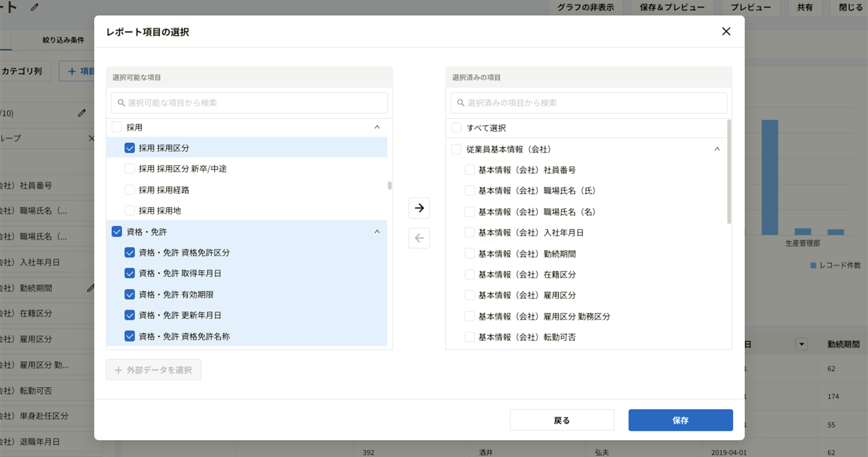Check 基本情報（会社）転勤可否
This screenshot has width=868, height=457.
469,337
